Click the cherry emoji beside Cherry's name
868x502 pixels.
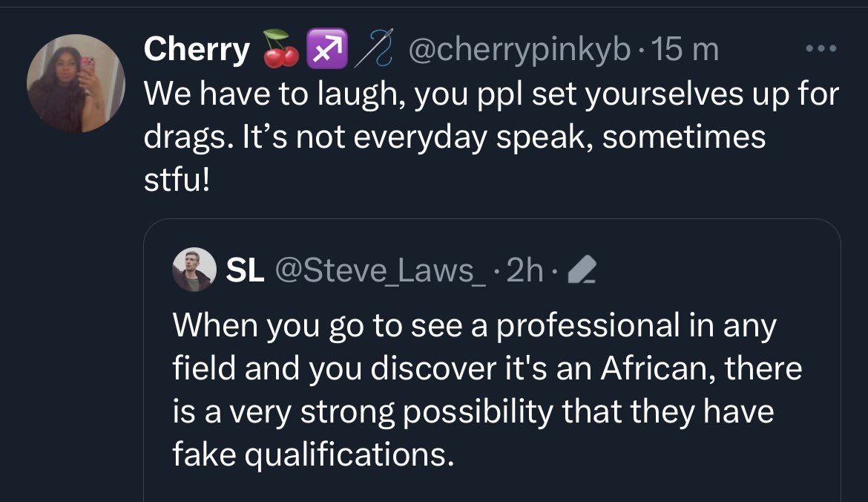coord(280,50)
